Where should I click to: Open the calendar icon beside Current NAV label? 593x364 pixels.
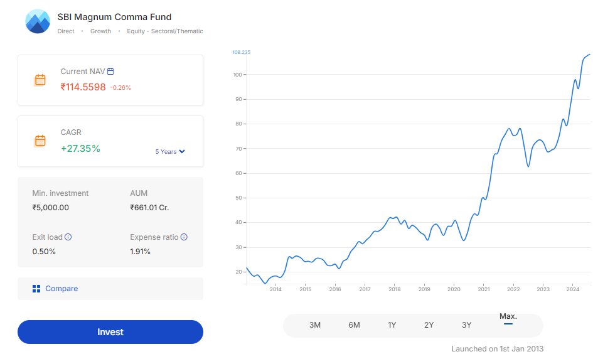[x=110, y=71]
